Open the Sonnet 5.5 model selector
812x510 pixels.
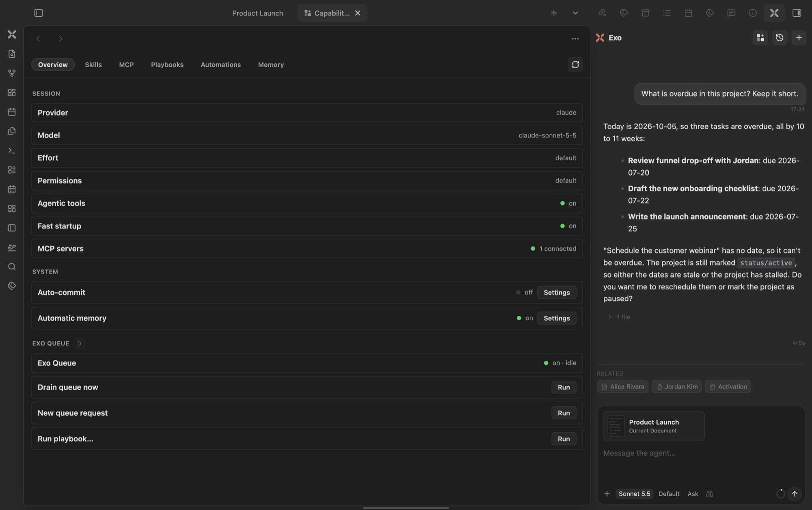click(x=634, y=494)
